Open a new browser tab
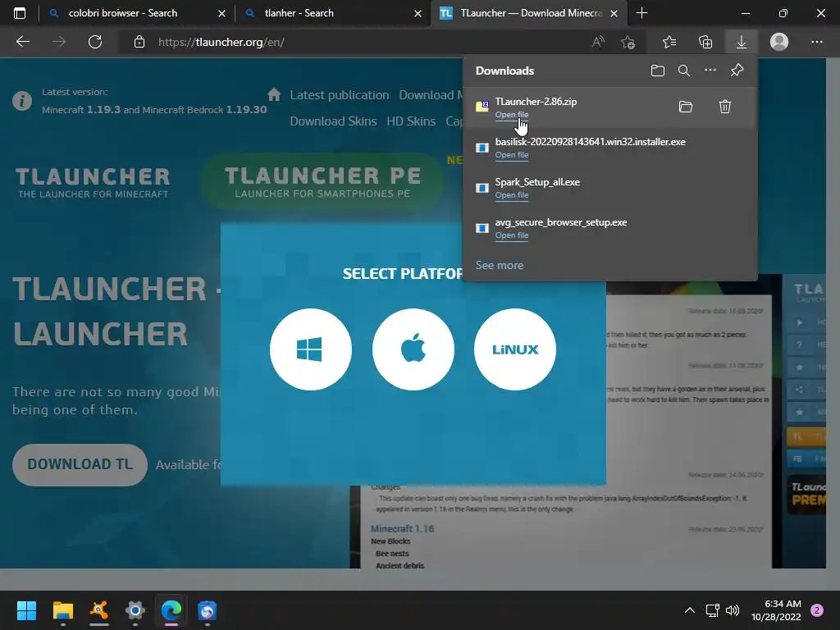Screen dimensions: 840x630 tap(641, 13)
